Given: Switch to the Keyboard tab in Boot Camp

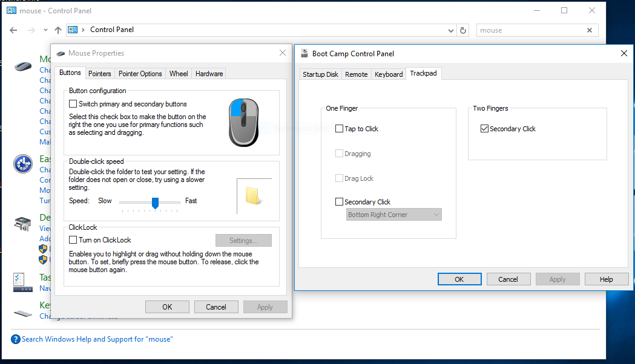Looking at the screenshot, I should click(x=389, y=74).
